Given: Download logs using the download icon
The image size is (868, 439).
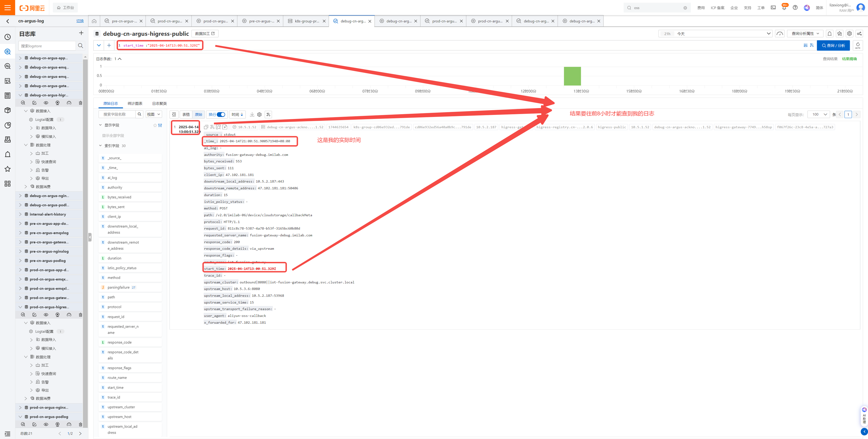Looking at the screenshot, I should click(252, 115).
